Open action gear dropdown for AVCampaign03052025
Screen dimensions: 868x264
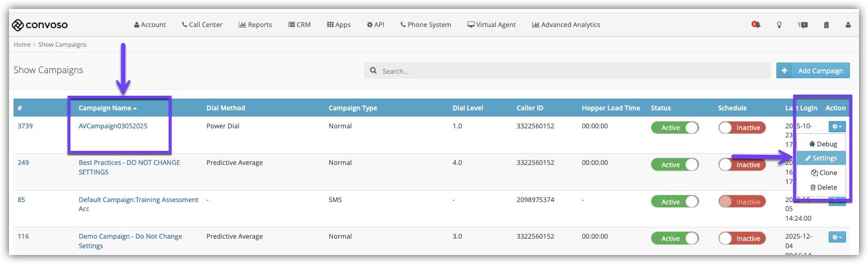[836, 127]
